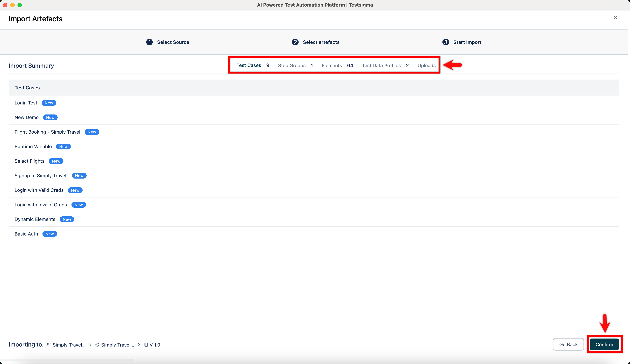Click the Go Back button
The image size is (630, 364).
pyautogui.click(x=568, y=345)
